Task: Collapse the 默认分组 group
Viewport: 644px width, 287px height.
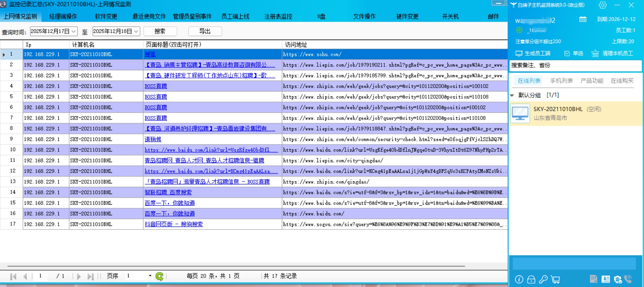Action: (x=512, y=95)
